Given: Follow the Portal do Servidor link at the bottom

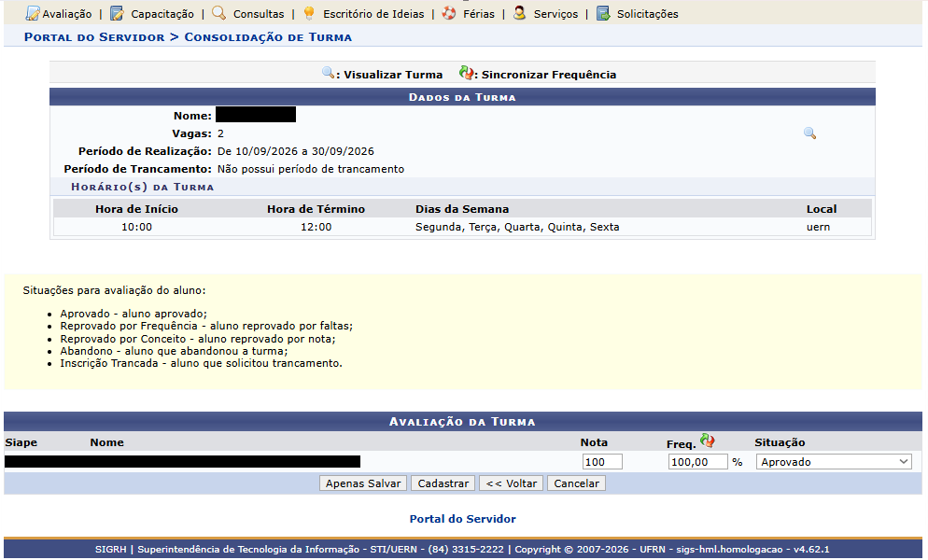Looking at the screenshot, I should pos(463,519).
